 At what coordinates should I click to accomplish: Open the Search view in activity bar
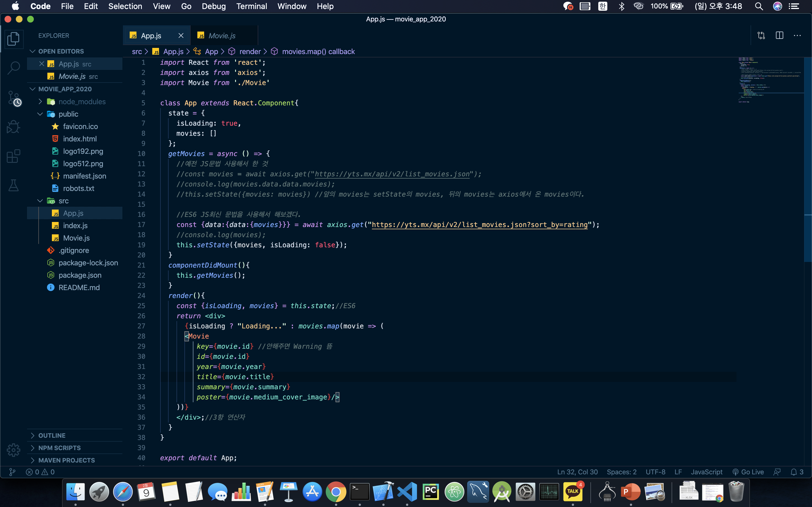(x=14, y=68)
